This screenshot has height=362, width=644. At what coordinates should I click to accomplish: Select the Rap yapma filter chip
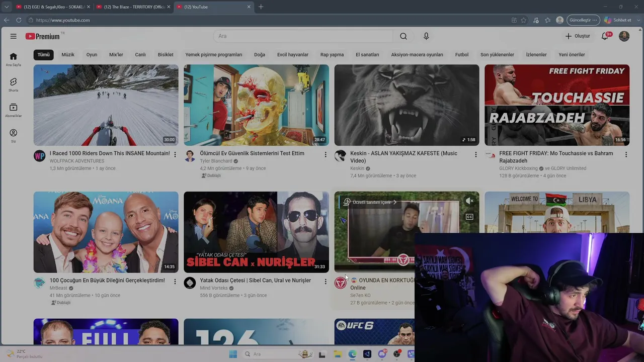click(x=332, y=55)
